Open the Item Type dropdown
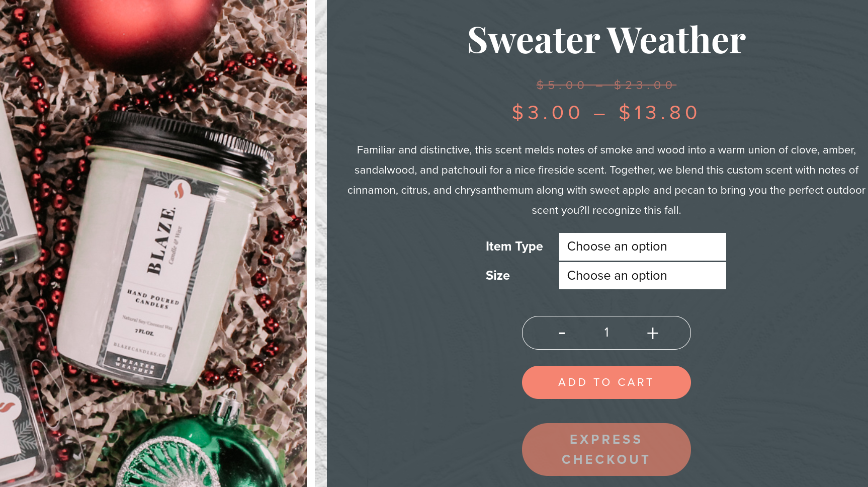This screenshot has height=487, width=868. (642, 247)
